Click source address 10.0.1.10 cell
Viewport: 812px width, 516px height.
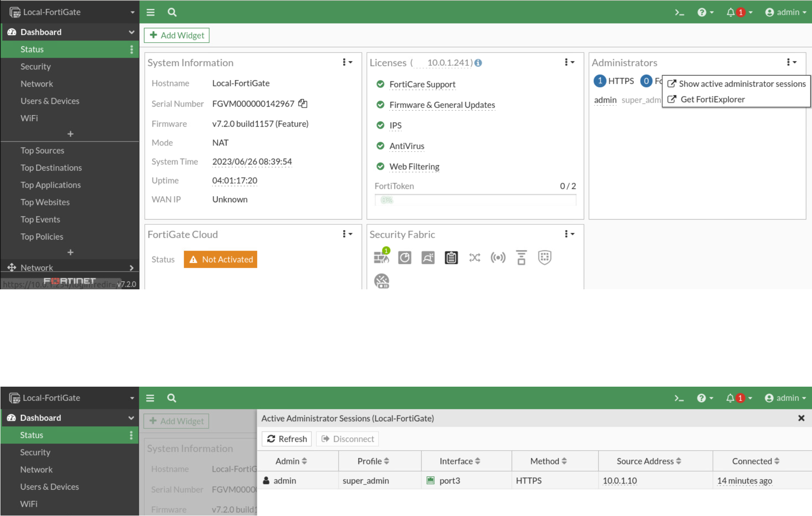click(x=620, y=480)
